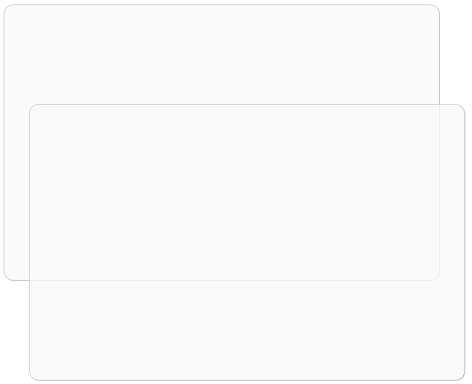This screenshot has width=472, height=384.
Task: Click the front panel's top-left rounded corner
Action: 34,109
